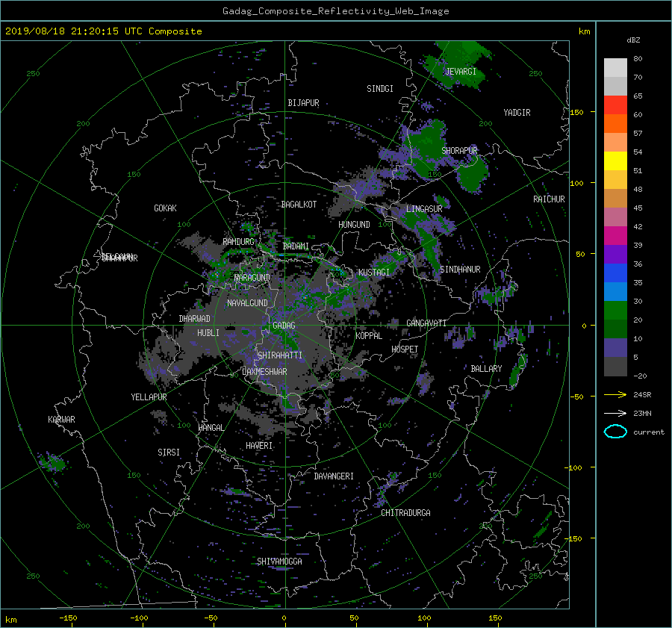Click the 'Gadag_Composite_Reflectivity_Web_Image' title
The height and width of the screenshot is (628, 672).
[x=335, y=11]
